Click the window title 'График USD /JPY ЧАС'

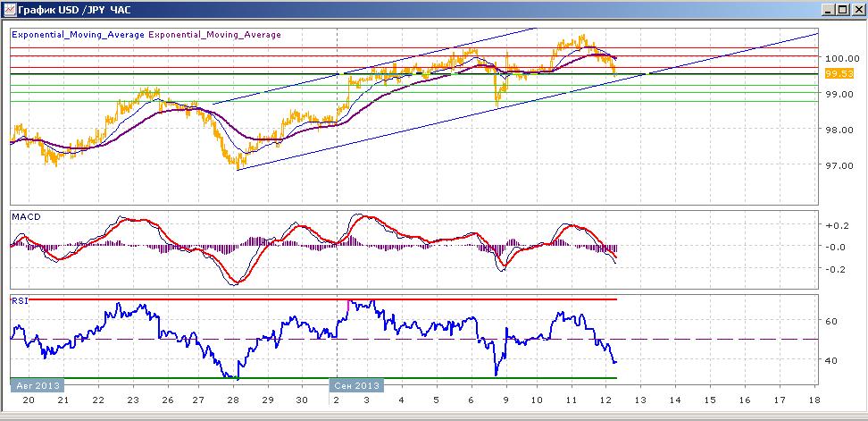click(75, 10)
